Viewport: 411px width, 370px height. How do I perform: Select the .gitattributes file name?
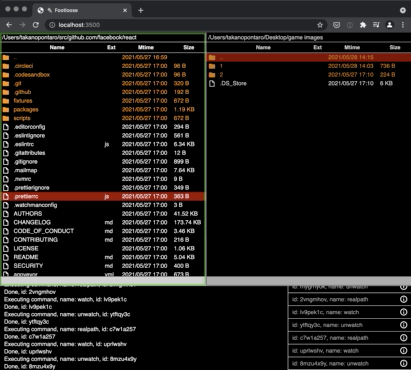tap(29, 153)
